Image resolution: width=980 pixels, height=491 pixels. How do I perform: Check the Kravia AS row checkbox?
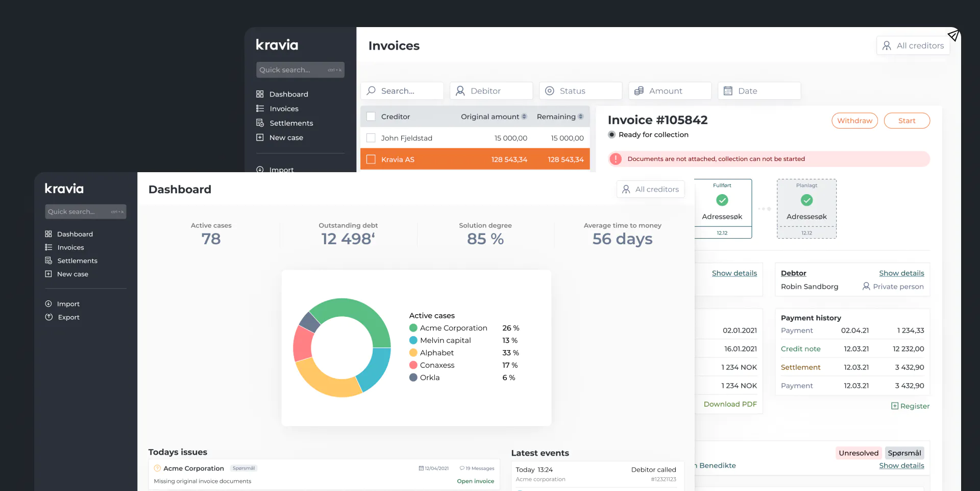pos(371,159)
